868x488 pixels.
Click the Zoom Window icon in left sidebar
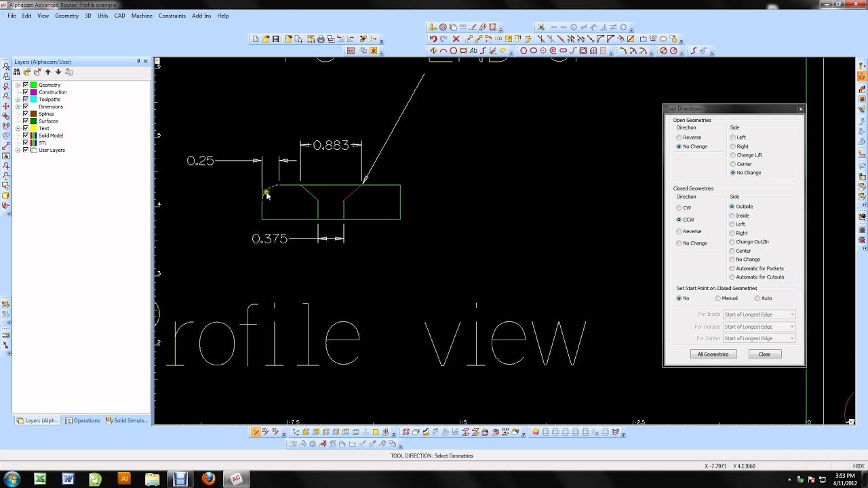pos(6,77)
